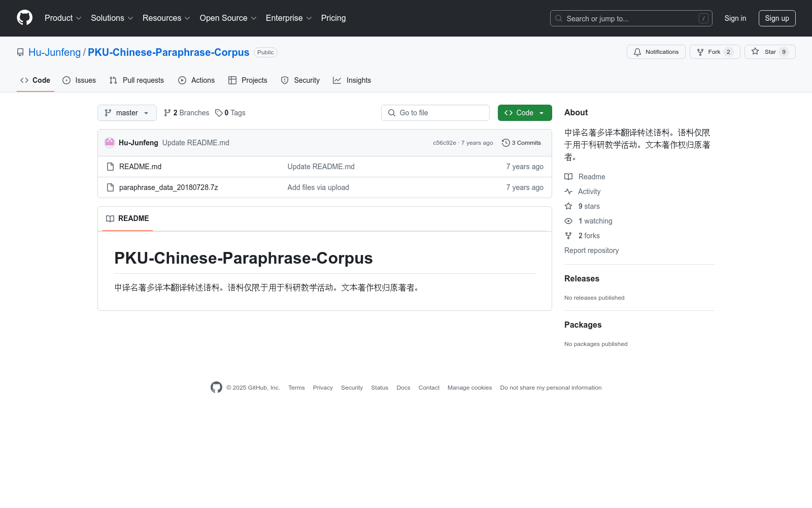Click the tag icon beside 0 Tags
The image size is (812, 508).
pos(219,113)
